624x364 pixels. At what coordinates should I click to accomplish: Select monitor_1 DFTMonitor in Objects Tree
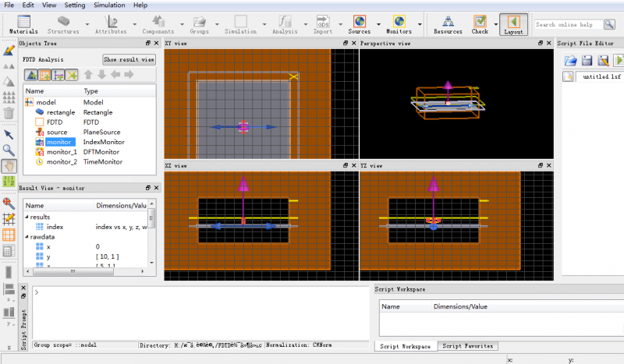click(x=62, y=152)
